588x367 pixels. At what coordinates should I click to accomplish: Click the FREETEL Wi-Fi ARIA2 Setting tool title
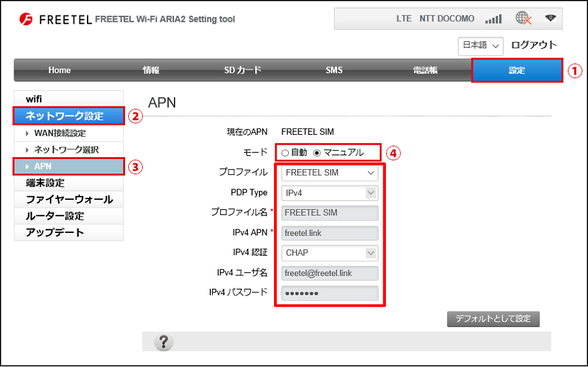click(165, 19)
